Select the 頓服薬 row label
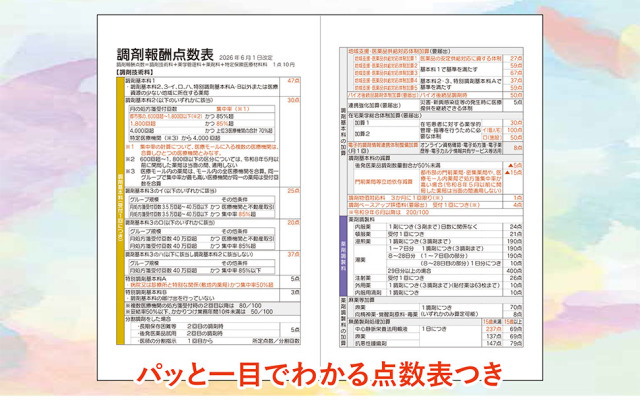The image size is (640, 400). (x=362, y=234)
